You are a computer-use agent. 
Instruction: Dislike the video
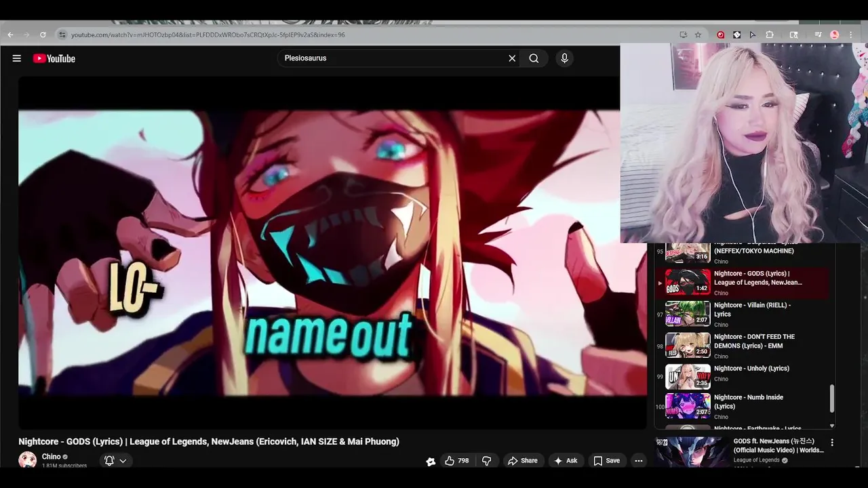click(486, 460)
